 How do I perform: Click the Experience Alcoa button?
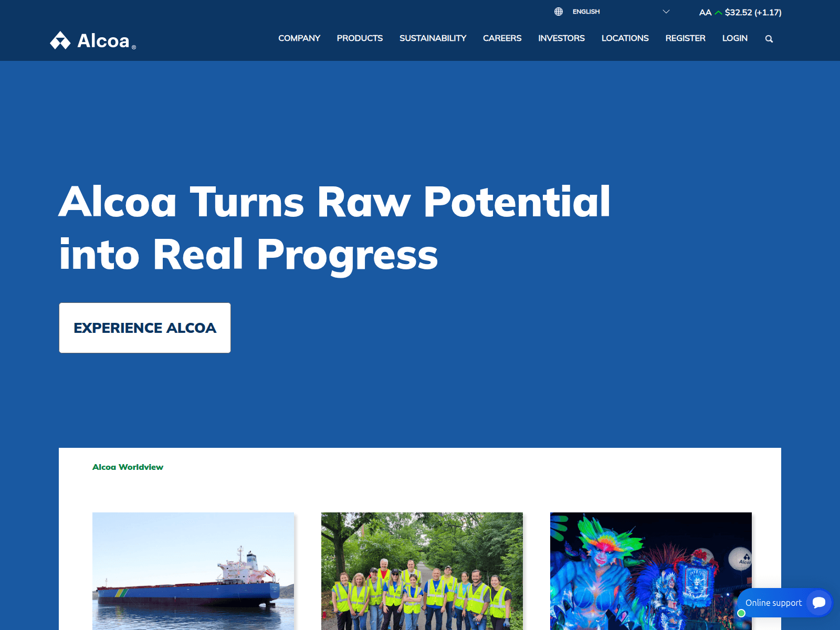click(145, 328)
